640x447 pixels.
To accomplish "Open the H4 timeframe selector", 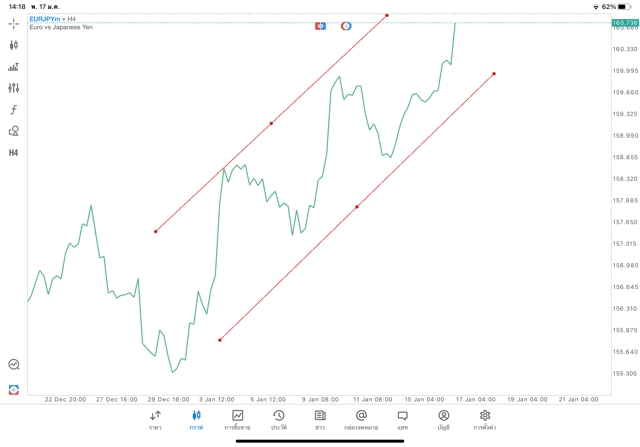I will point(14,153).
